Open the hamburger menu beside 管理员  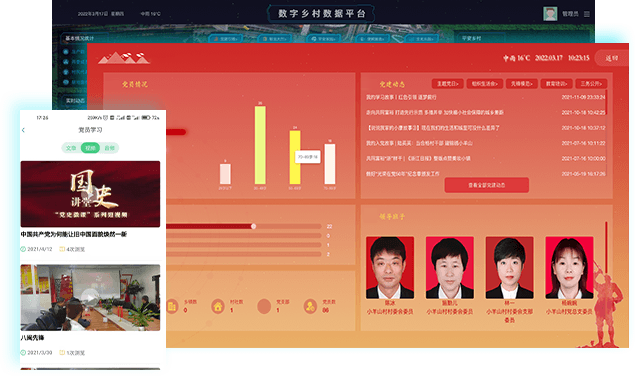pyautogui.click(x=587, y=14)
